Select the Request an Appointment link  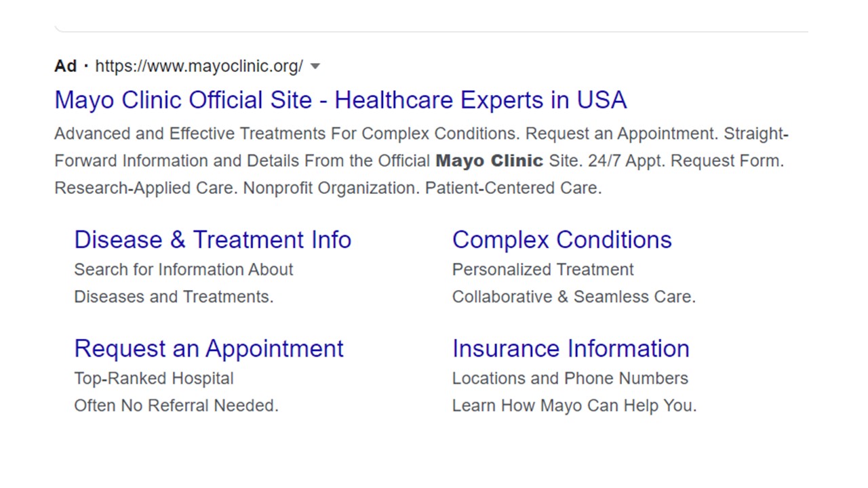tap(209, 348)
